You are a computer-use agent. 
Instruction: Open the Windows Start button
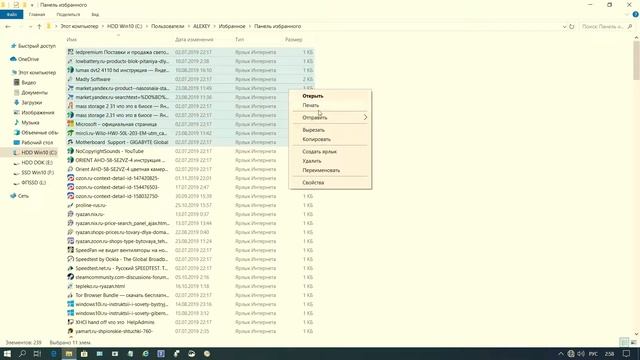[x=7, y=353]
